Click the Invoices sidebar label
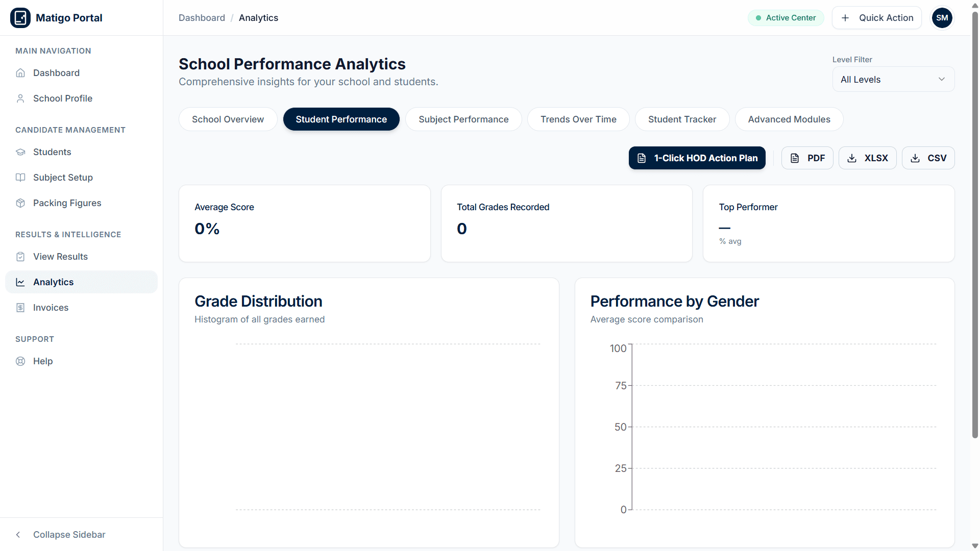Viewport: 980px width, 551px height. click(51, 308)
